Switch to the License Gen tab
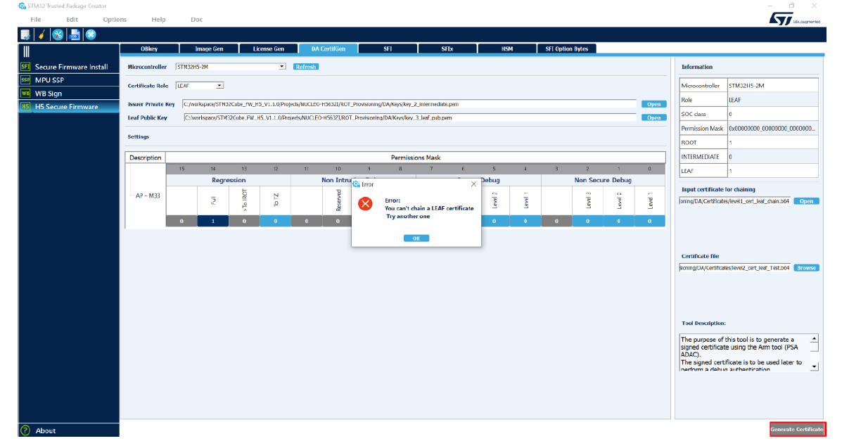 [269, 49]
